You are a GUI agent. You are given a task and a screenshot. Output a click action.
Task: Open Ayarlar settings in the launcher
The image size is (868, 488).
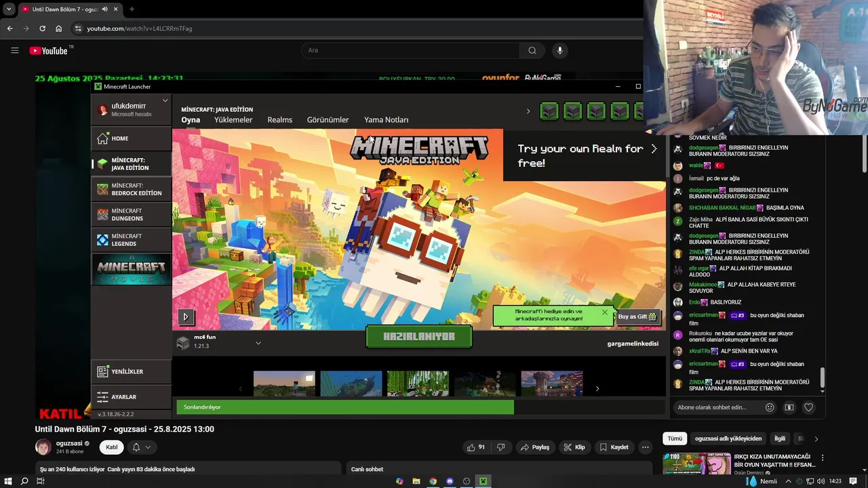(131, 396)
